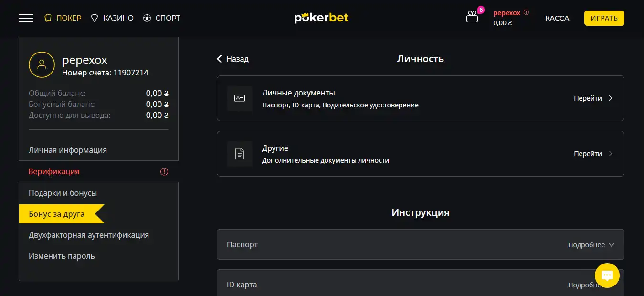The width and height of the screenshot is (644, 296).
Task: Open КАССА from the top bar
Action: [x=557, y=18]
